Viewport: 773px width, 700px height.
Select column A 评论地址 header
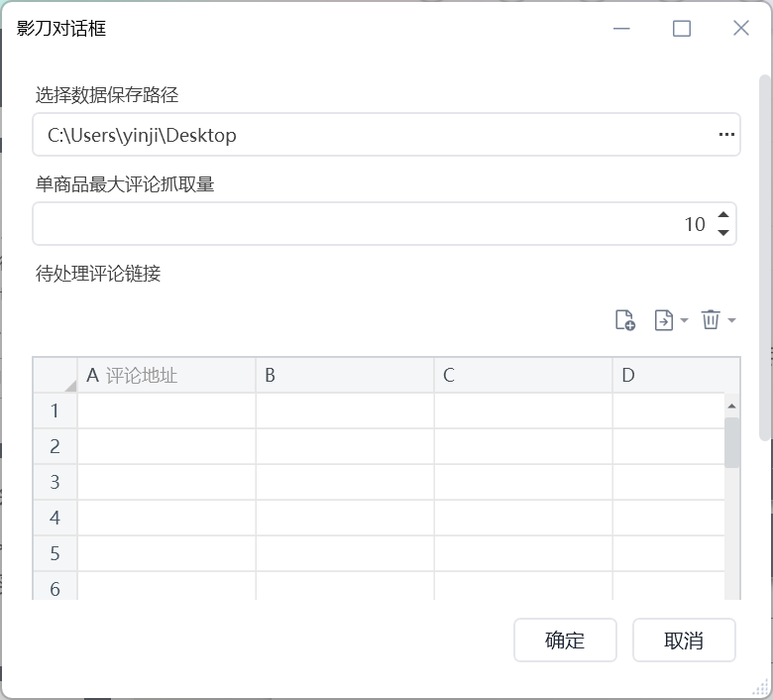point(166,375)
